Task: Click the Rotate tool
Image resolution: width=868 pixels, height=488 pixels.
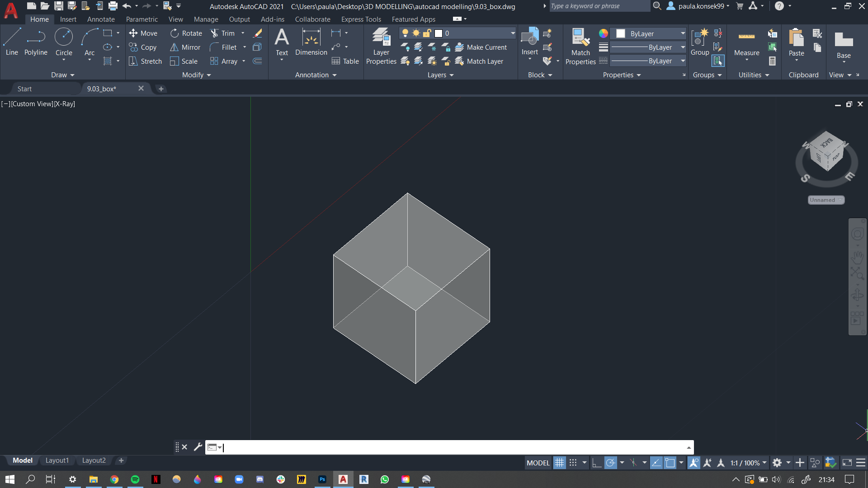Action: (x=186, y=33)
